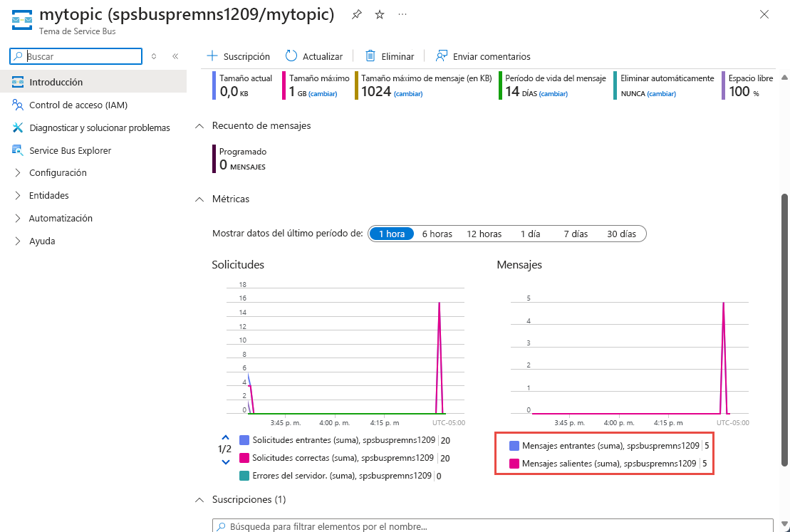Click the Service Bus Explorer icon
Screen dimensions: 790x532
[18, 150]
